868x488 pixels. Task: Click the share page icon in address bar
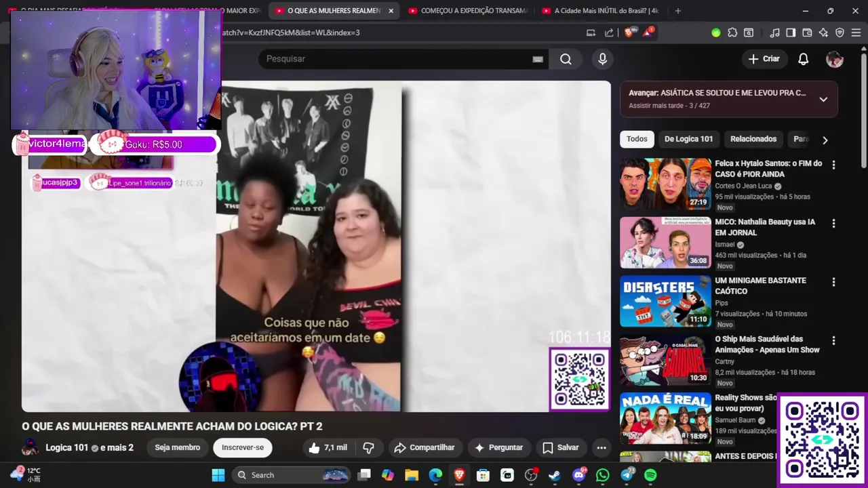click(609, 33)
